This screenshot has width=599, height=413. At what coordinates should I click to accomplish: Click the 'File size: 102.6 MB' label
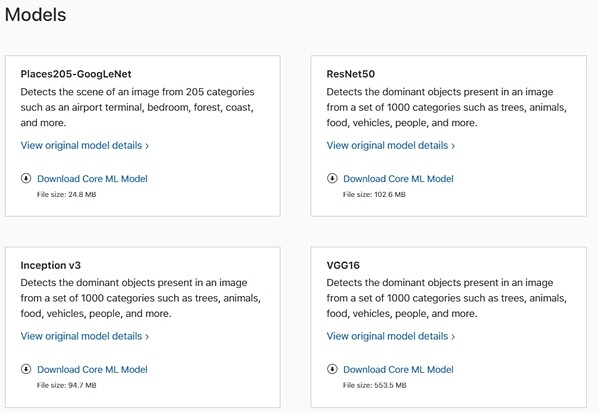[x=374, y=194]
